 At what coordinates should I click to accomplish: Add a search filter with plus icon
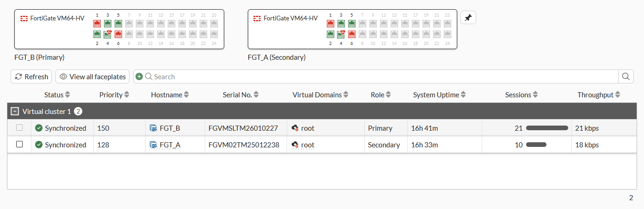pyautogui.click(x=139, y=76)
